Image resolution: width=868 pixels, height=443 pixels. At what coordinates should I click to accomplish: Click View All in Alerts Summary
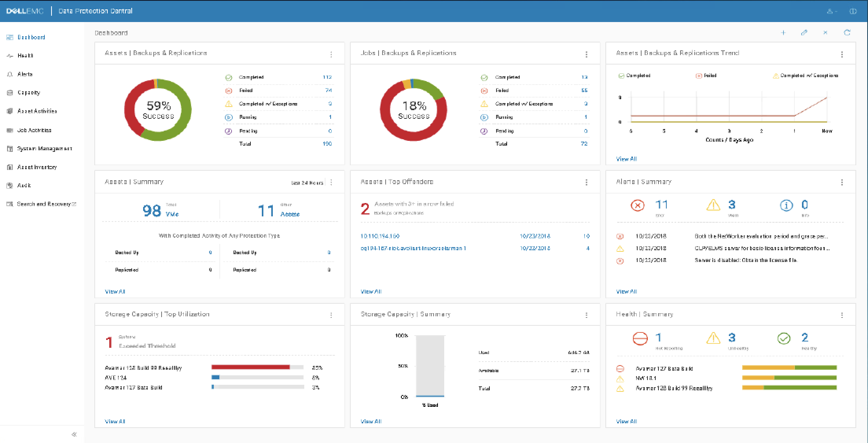(x=626, y=292)
